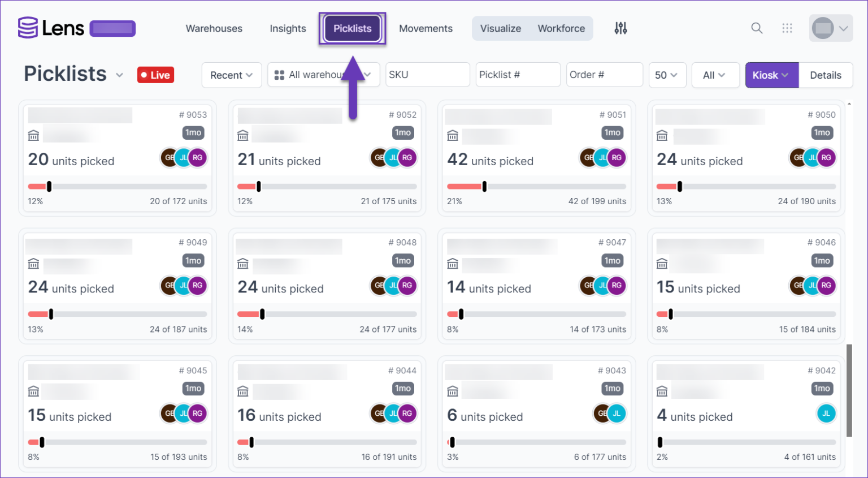Switch to the Picklists tab
This screenshot has width=868, height=478.
(x=352, y=28)
